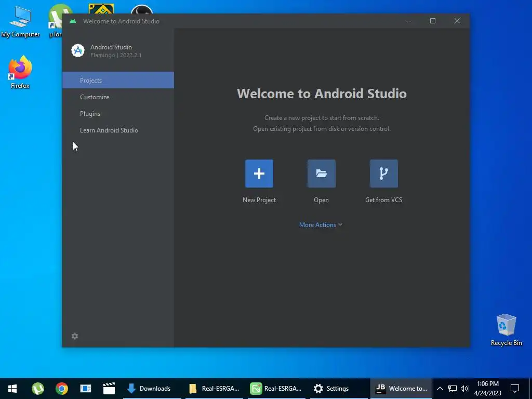The width and height of the screenshot is (532, 399).
Task: Switch to the Downloads taskbar window
Action: [x=152, y=389]
